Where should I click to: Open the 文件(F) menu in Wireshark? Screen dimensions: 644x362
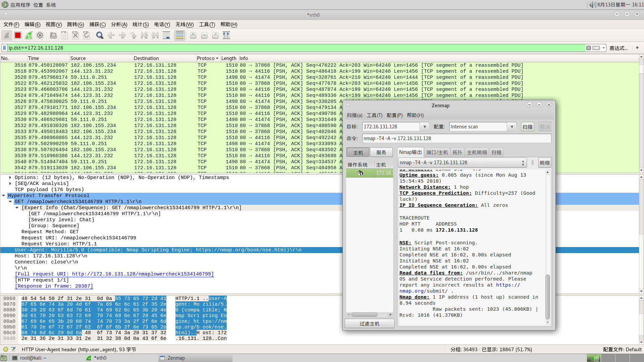[11, 24]
